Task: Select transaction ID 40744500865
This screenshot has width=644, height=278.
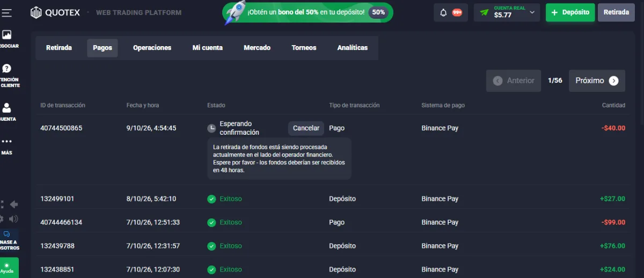Action: (x=61, y=128)
